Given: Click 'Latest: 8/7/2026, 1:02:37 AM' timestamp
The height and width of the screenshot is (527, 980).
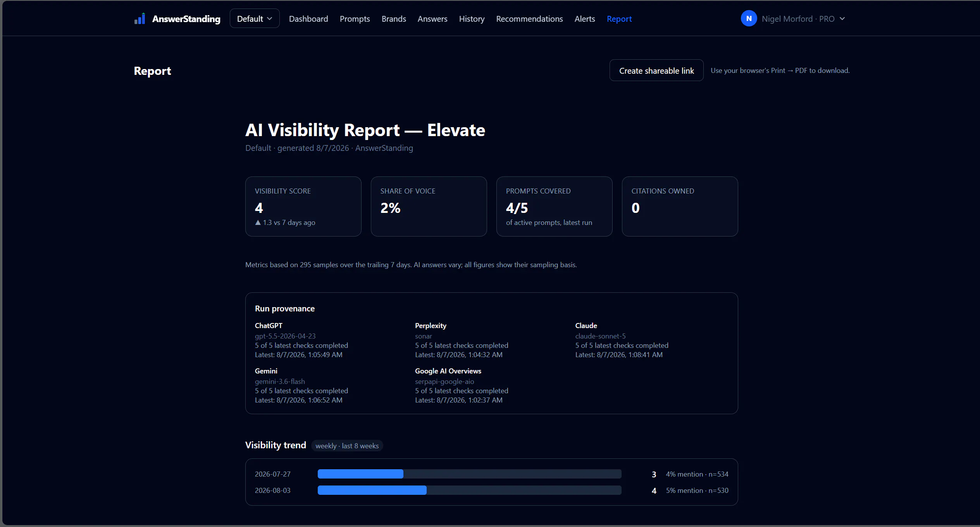Looking at the screenshot, I should click(458, 400).
